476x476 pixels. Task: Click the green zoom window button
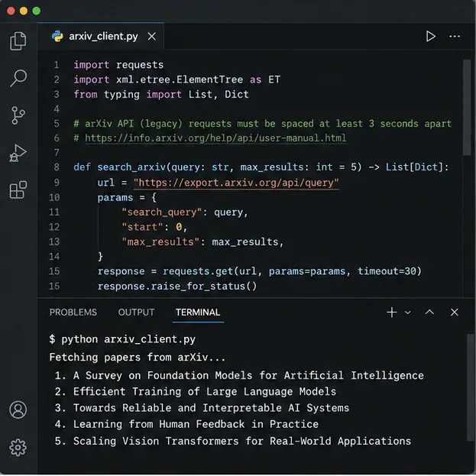37,11
